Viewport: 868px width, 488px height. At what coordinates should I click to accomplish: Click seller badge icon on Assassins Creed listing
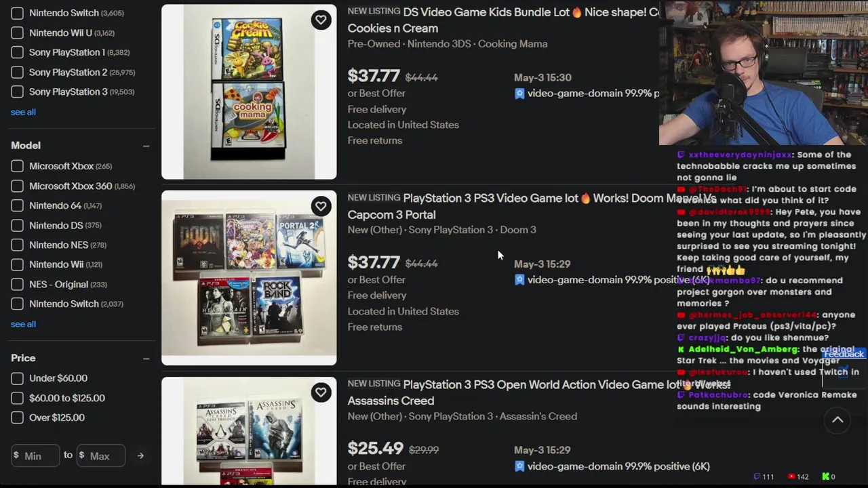[519, 466]
